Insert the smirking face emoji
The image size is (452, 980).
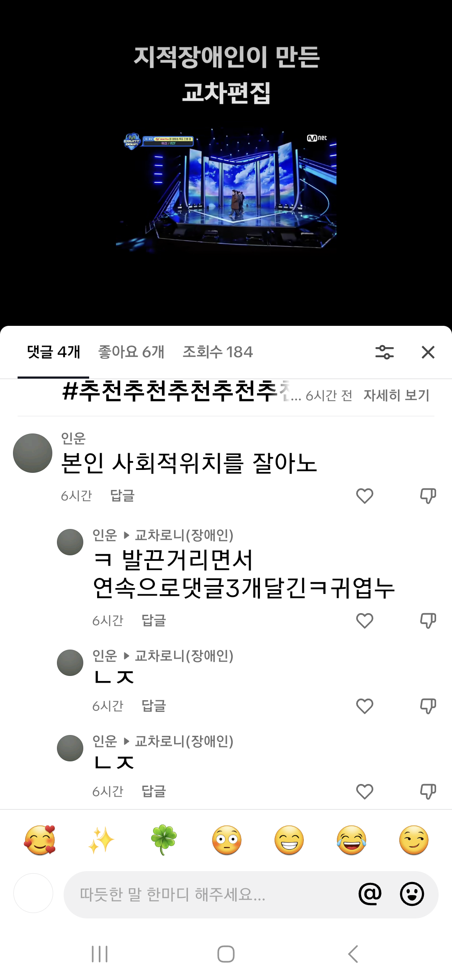[x=414, y=840]
